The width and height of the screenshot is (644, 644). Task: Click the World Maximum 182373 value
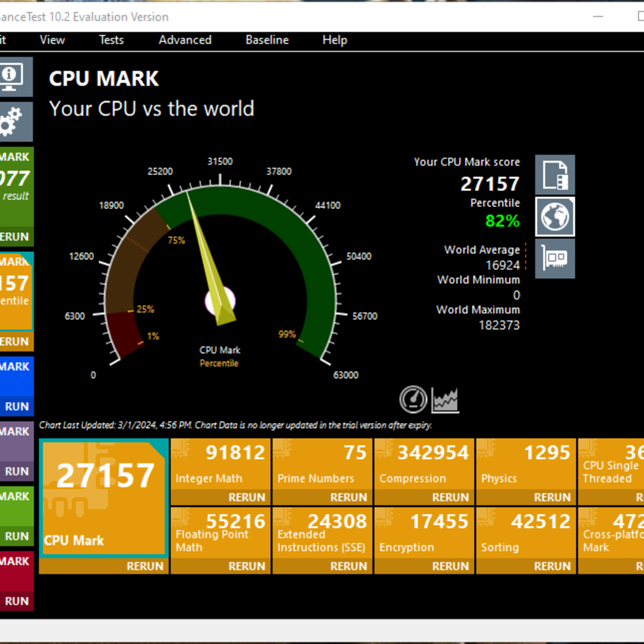(499, 325)
